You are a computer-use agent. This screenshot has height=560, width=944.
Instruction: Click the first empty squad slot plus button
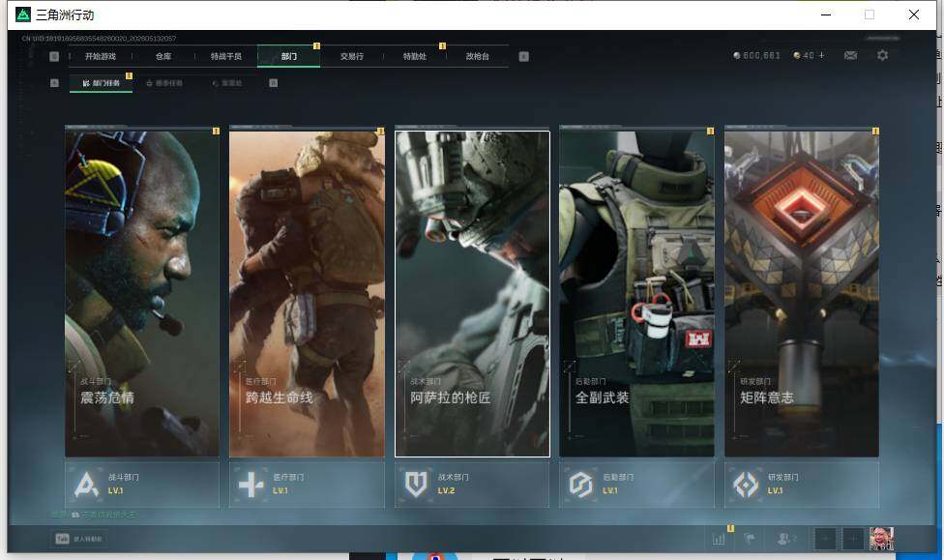tap(825, 539)
